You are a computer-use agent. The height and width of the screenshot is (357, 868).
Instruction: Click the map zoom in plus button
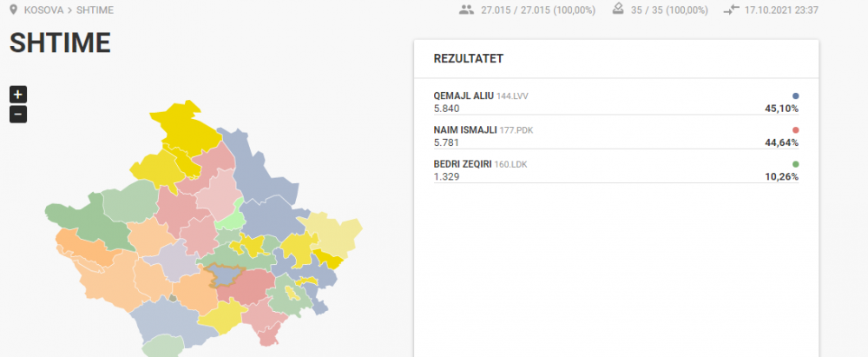[x=17, y=94]
